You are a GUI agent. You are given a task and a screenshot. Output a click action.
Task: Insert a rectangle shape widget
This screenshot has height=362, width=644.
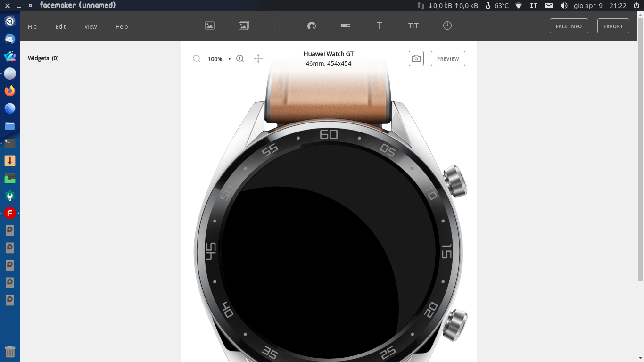point(278,26)
